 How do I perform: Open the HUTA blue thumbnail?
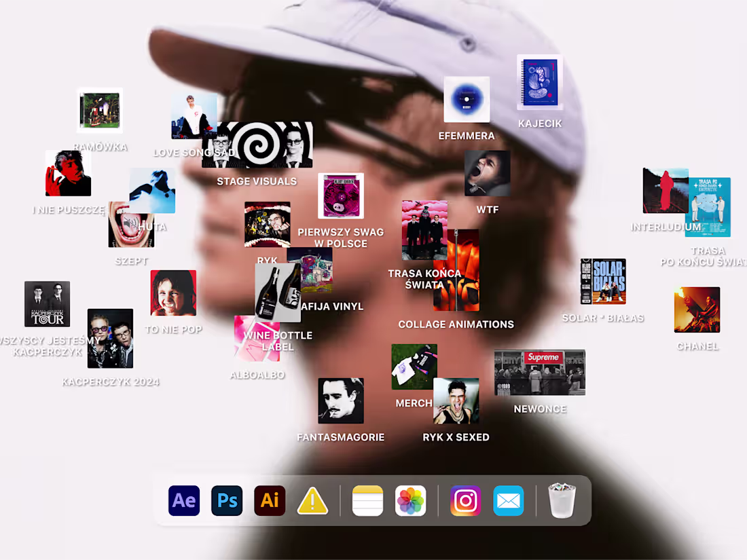152,191
